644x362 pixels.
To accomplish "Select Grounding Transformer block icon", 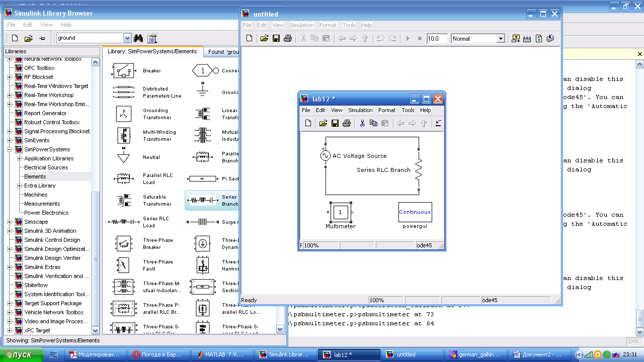I will pyautogui.click(x=123, y=114).
